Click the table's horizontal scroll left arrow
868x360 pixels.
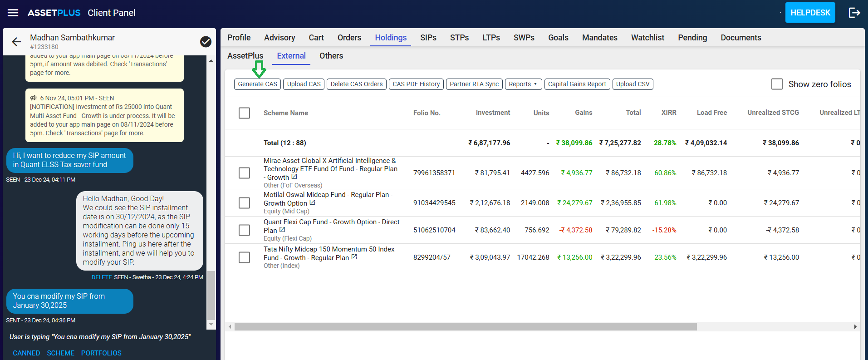click(x=230, y=326)
